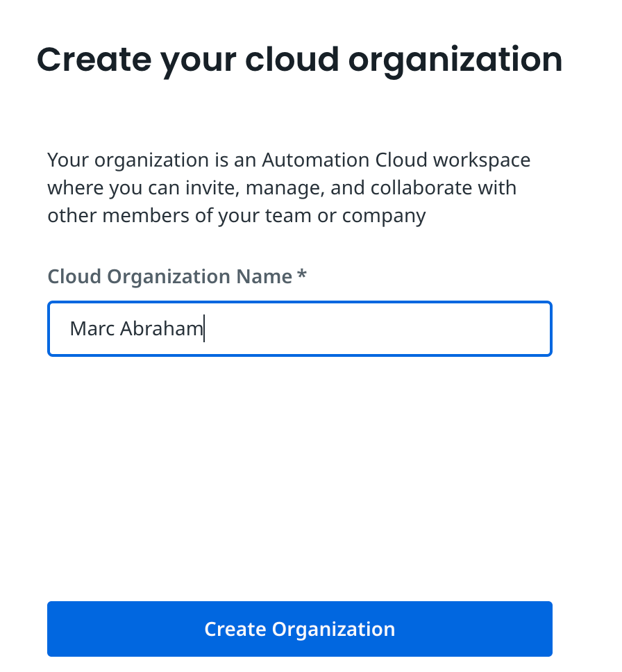The width and height of the screenshot is (622, 672).
Task: Click the word "workspace" in the description
Action: [x=482, y=160]
